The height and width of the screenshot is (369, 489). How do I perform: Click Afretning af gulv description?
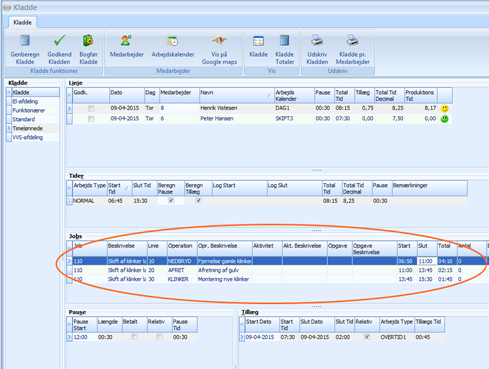(225, 270)
